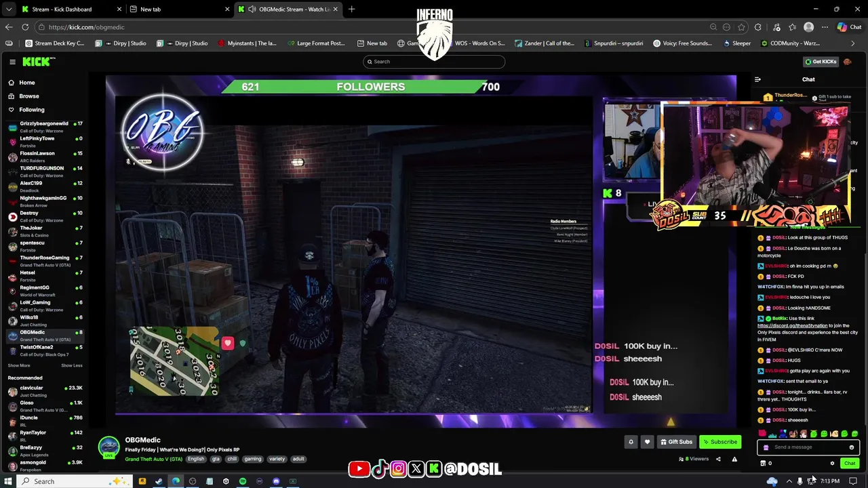This screenshot has height=488, width=868.
Task: Click the green Subscribe button
Action: [x=720, y=442]
